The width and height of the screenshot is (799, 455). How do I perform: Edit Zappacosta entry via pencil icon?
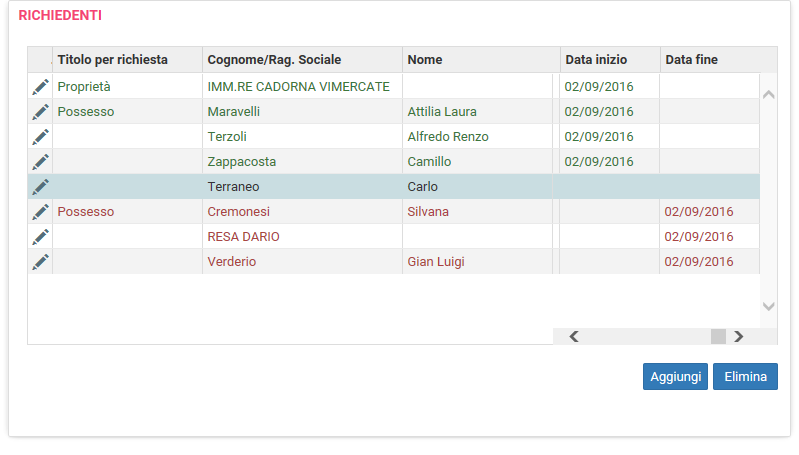pyautogui.click(x=40, y=162)
